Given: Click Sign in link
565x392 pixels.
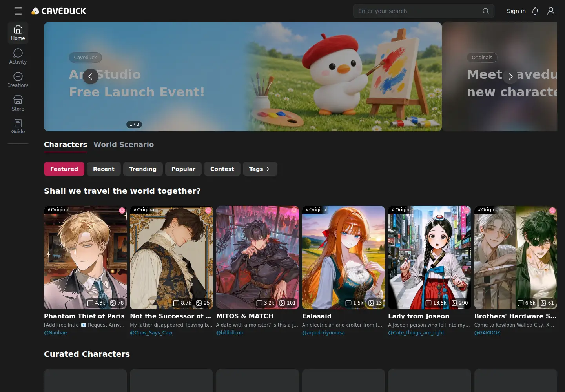Looking at the screenshot, I should (x=516, y=11).
